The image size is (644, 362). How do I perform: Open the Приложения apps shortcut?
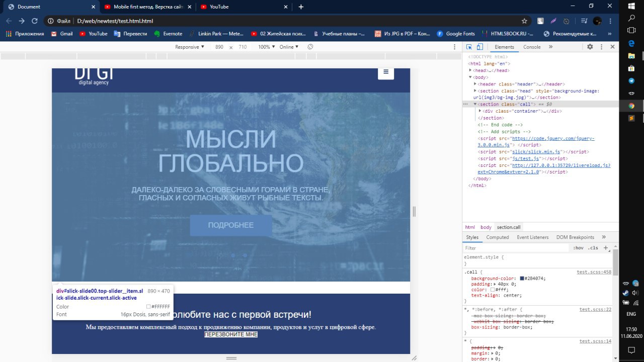(25, 34)
